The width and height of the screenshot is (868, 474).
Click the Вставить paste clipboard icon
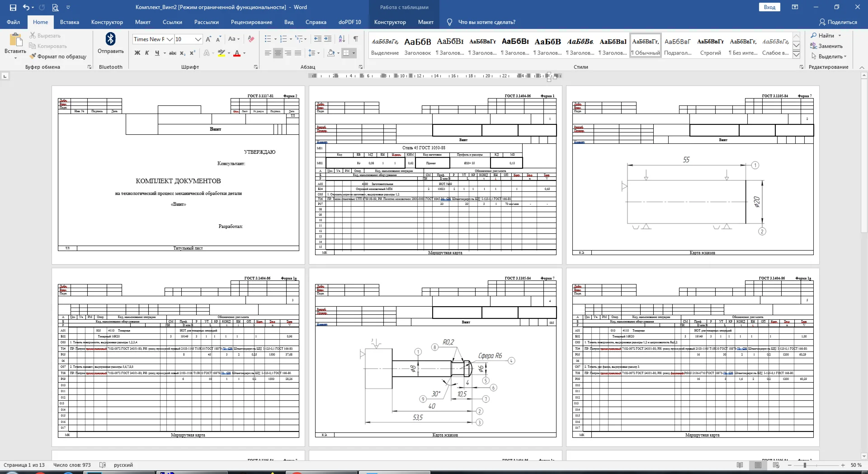pyautogui.click(x=15, y=40)
